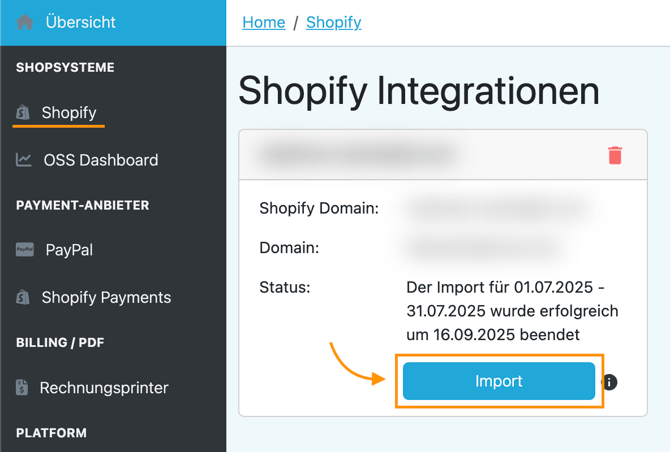Click the Shopify bag icon in sidebar
This screenshot has width=670, height=452.
[23, 113]
